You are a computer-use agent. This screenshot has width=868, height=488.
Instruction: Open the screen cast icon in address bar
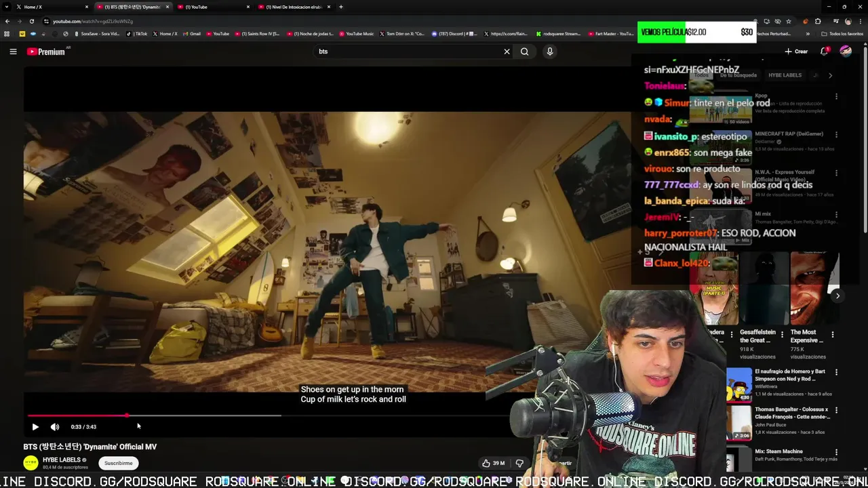[766, 22]
